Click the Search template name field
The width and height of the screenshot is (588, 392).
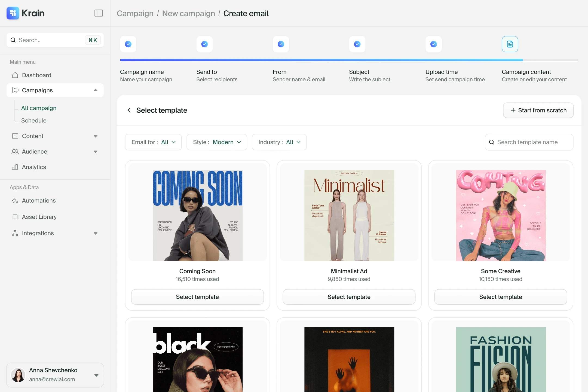pyautogui.click(x=529, y=142)
